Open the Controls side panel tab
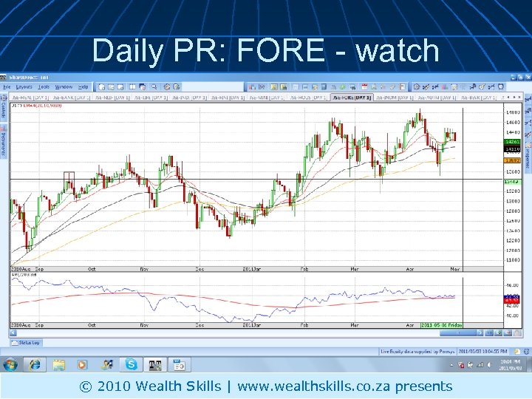 pos(4,109)
